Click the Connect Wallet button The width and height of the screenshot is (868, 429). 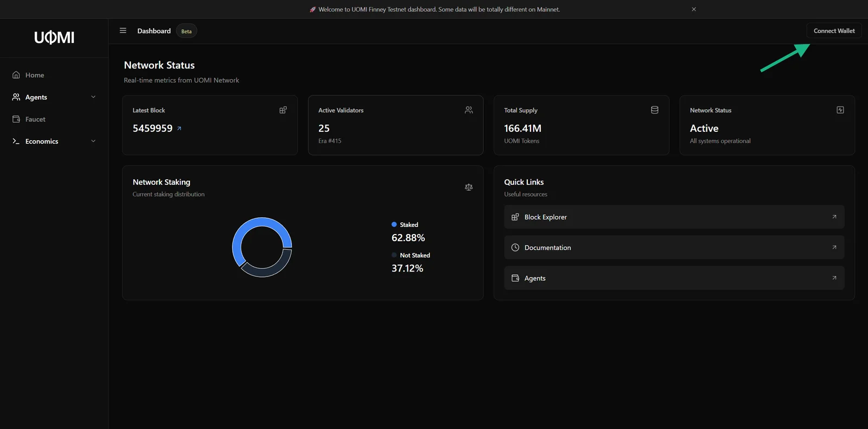(834, 31)
